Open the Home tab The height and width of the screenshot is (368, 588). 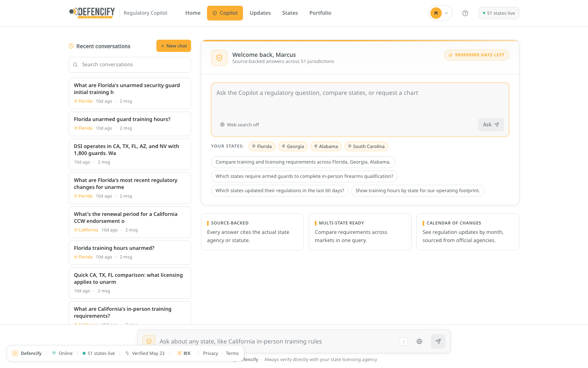pos(193,13)
